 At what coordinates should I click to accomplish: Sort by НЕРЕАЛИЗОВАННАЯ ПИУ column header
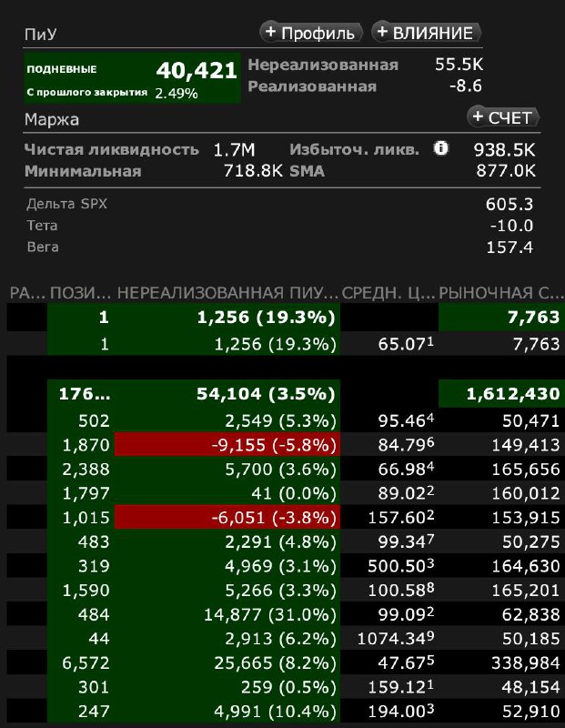coord(227,293)
